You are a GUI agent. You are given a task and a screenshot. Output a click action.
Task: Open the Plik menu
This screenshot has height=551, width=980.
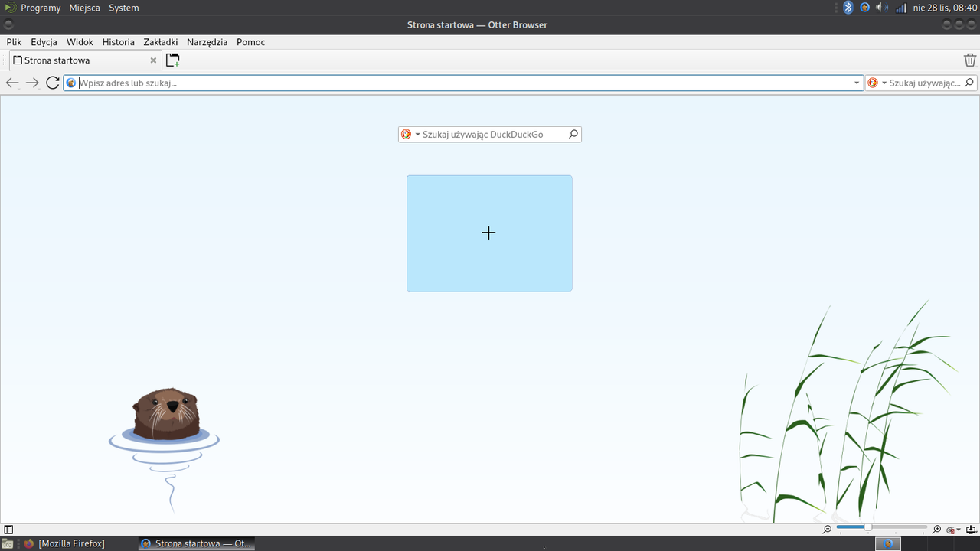[14, 42]
